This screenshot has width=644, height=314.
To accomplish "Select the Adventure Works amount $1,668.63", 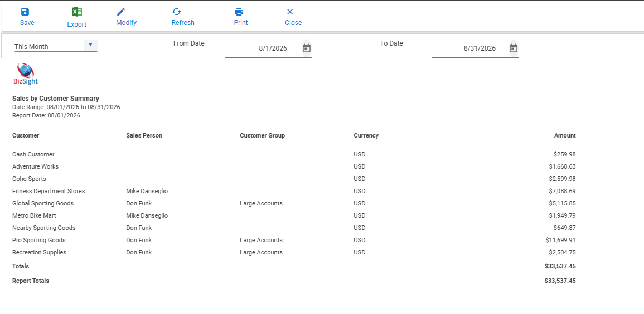I will coord(562,166).
